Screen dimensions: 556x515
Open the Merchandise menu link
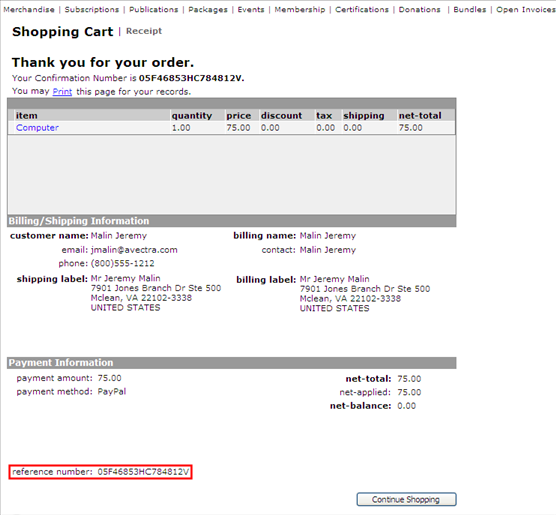(29, 10)
